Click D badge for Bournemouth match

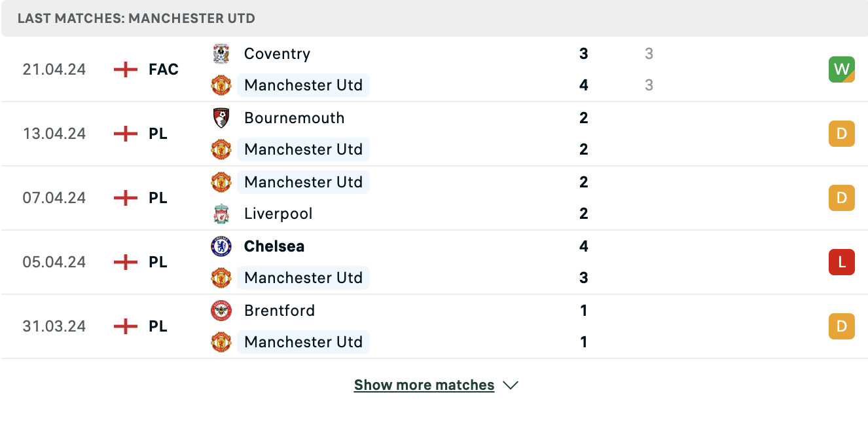(x=841, y=134)
